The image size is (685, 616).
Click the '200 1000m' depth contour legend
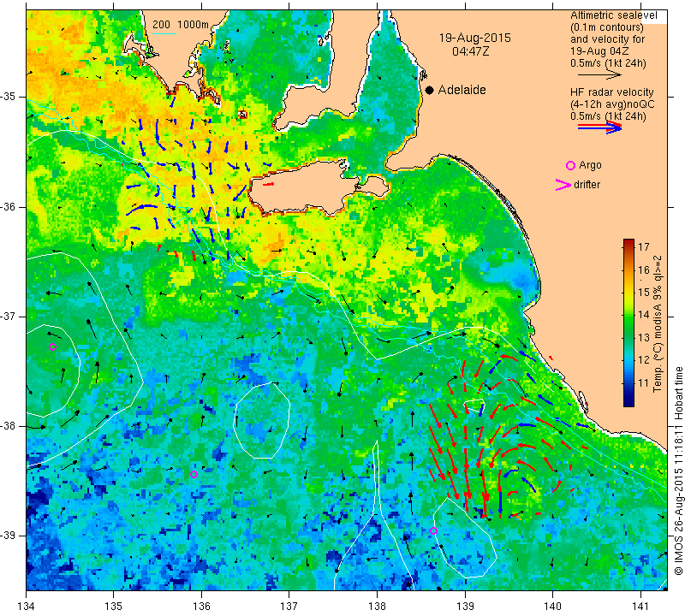181,25
